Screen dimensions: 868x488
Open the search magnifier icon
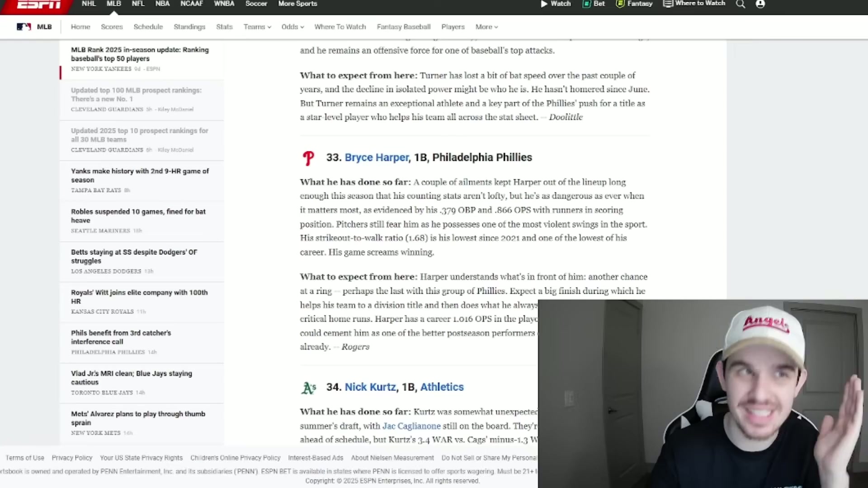pos(740,4)
